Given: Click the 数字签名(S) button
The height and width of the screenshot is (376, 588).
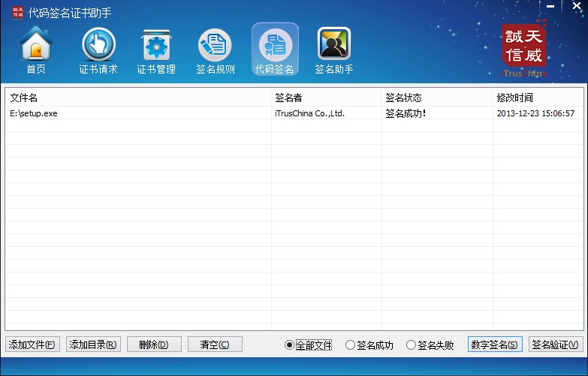Looking at the screenshot, I should [x=494, y=344].
